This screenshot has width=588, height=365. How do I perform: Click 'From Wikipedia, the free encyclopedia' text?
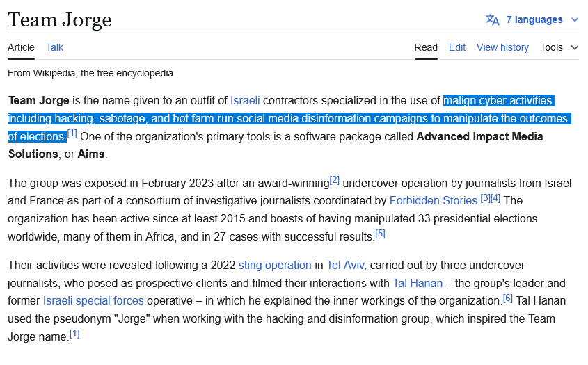[x=90, y=73]
